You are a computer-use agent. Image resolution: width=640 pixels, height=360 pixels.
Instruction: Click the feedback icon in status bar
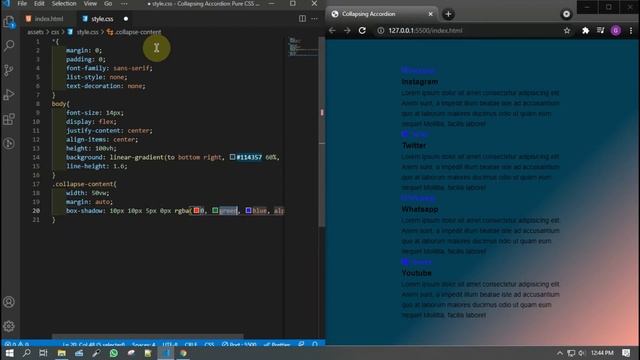301,345
